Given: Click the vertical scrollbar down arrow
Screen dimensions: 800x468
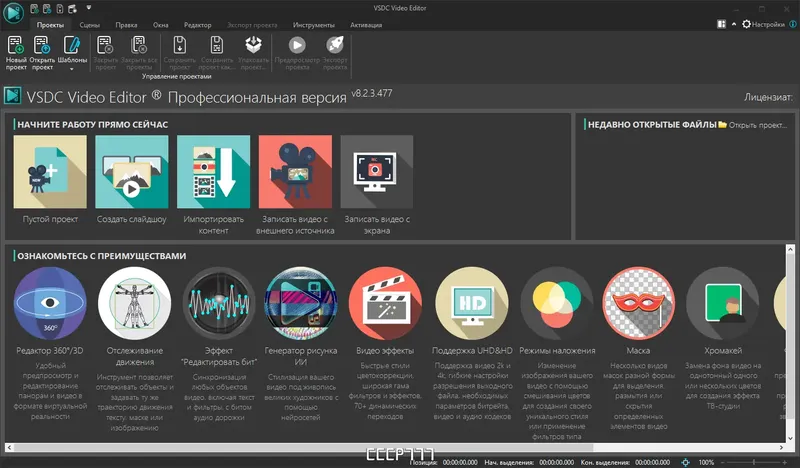Looking at the screenshot, I should click(790, 438).
